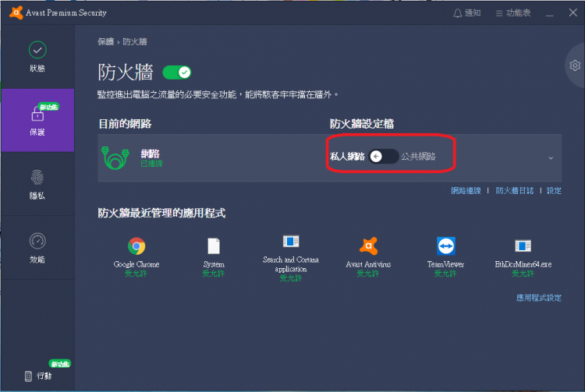Open settings with the gear icon
The width and height of the screenshot is (585, 392).
pos(576,65)
